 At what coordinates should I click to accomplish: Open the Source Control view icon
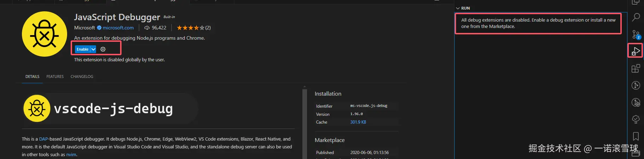pos(636,34)
